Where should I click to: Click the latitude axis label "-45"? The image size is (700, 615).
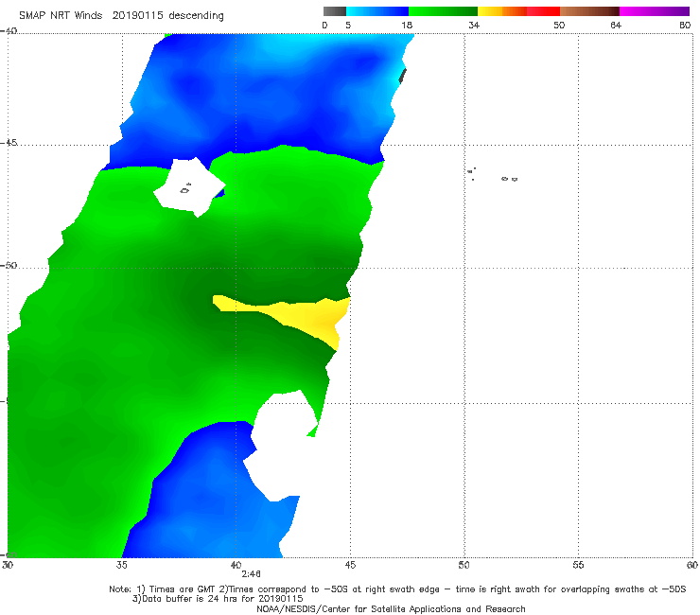tap(9, 143)
